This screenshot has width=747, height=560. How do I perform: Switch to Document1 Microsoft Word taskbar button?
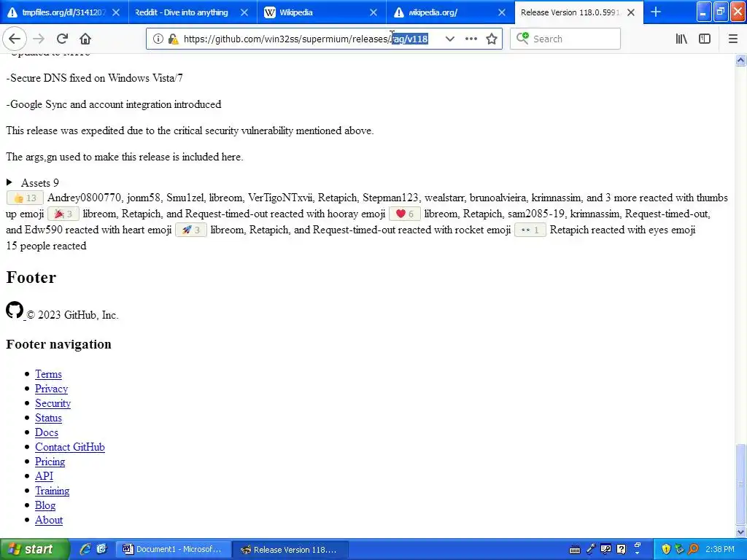[x=173, y=549]
